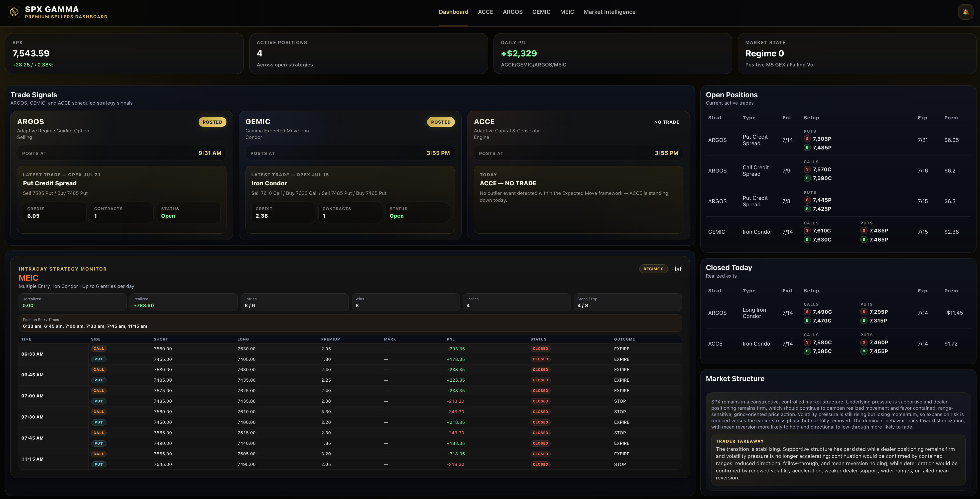Click the OUTCOME column header
The image size is (980, 499).
coord(624,340)
